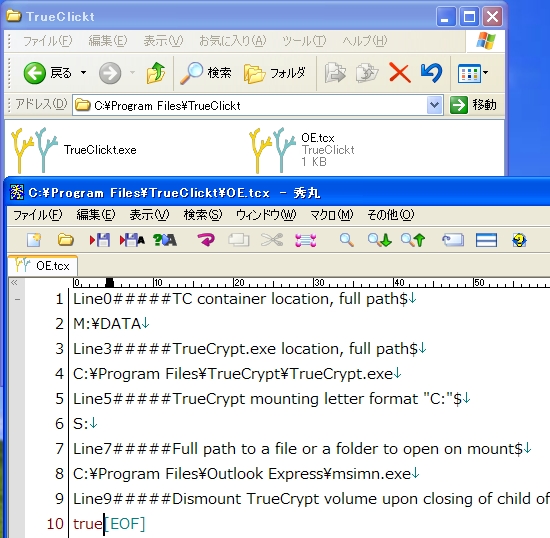This screenshot has height=538, width=550.
Task: Click the Move To folder icon
Action: pos(335,73)
